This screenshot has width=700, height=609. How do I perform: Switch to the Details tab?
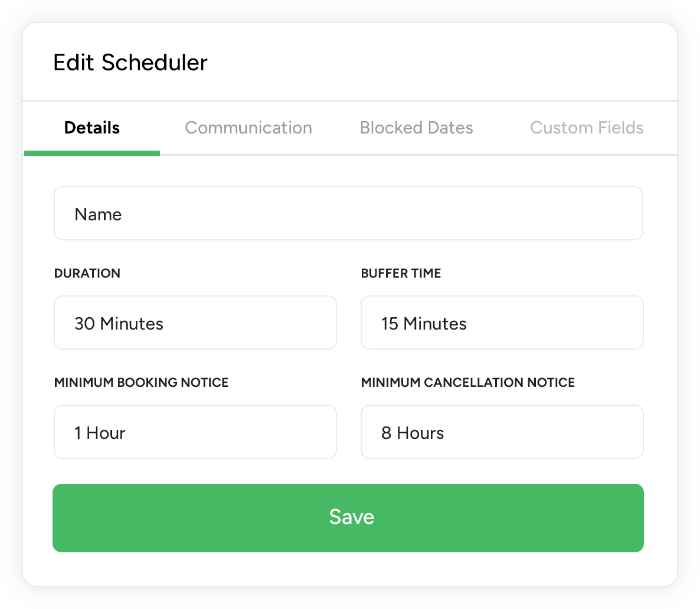tap(92, 128)
